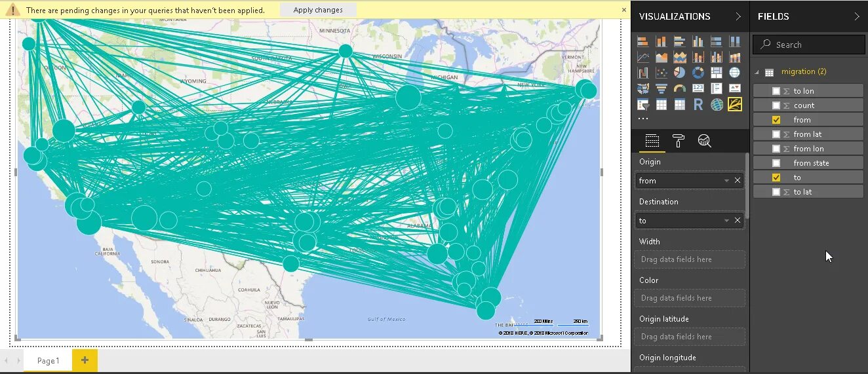Select the Area chart visual
Image resolution: width=868 pixels, height=374 pixels.
(x=661, y=57)
